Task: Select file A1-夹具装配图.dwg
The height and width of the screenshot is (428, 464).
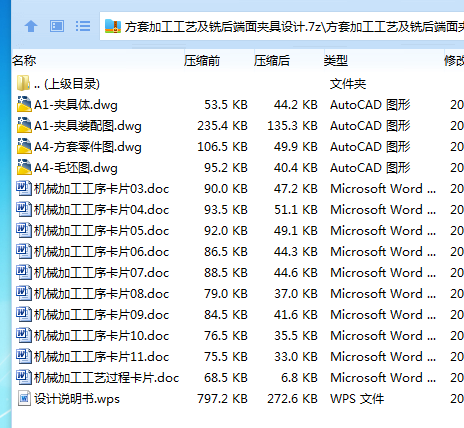Action: click(x=88, y=126)
